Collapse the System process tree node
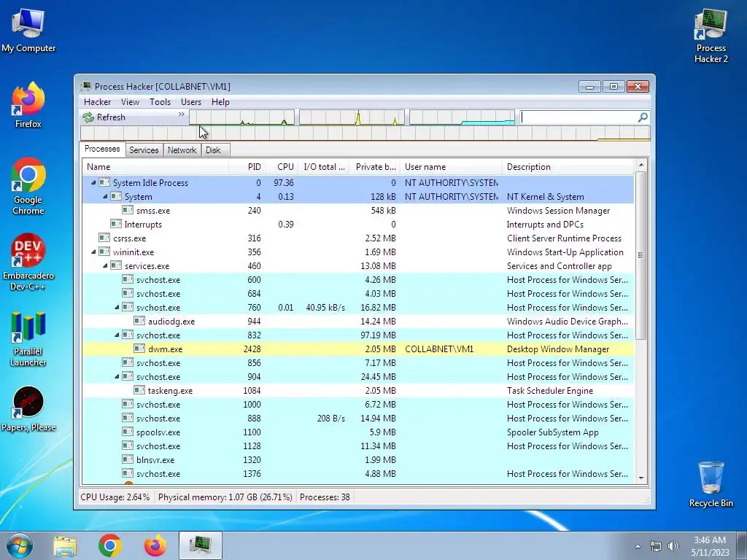This screenshot has width=747, height=560. coord(105,197)
